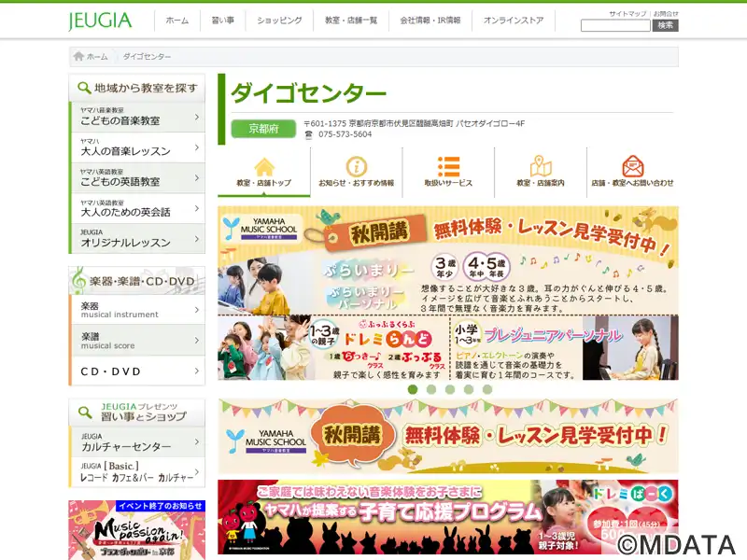Select the fourth slideshow dot
Screen dimensions: 747x560
click(x=469, y=389)
